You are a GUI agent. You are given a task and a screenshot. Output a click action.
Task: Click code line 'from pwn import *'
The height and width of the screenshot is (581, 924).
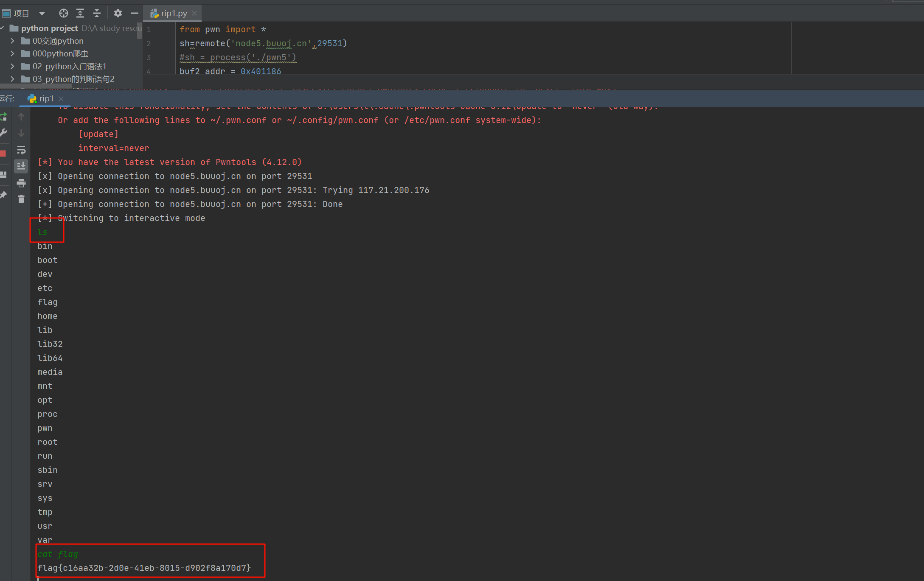pyautogui.click(x=223, y=29)
